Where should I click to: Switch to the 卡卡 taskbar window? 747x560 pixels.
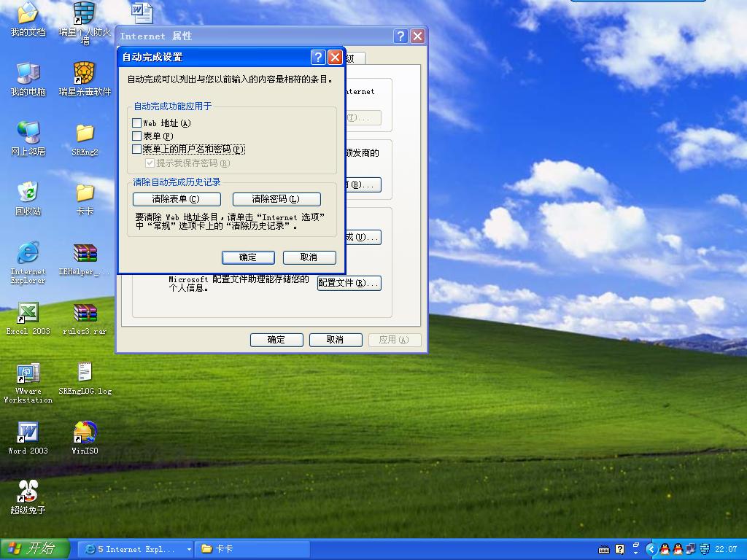pos(252,549)
